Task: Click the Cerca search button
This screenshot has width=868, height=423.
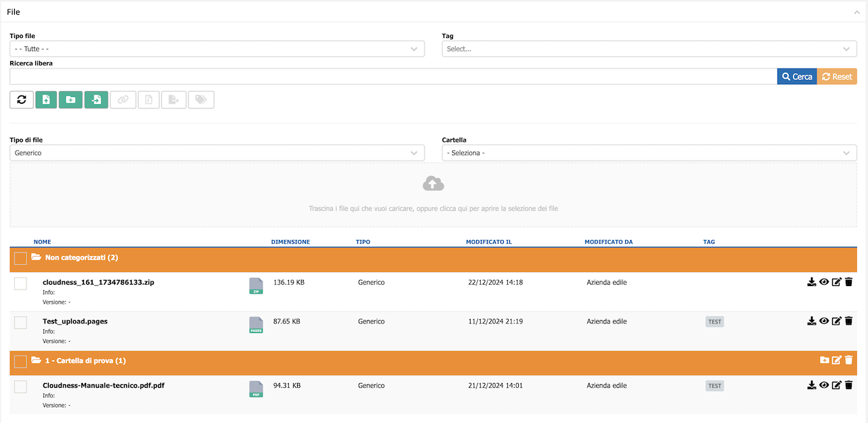Action: (x=797, y=77)
